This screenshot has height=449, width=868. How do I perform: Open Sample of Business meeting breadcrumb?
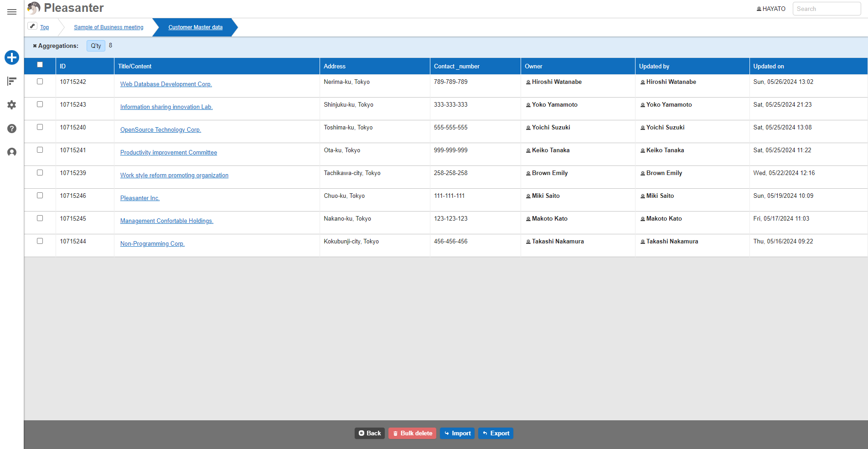pyautogui.click(x=108, y=27)
